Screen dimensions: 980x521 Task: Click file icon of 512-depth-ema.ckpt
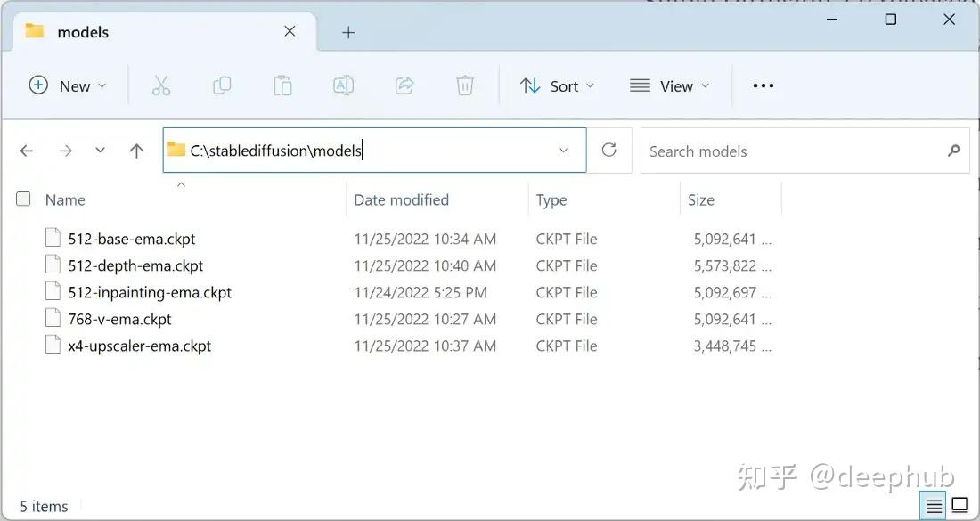53,265
